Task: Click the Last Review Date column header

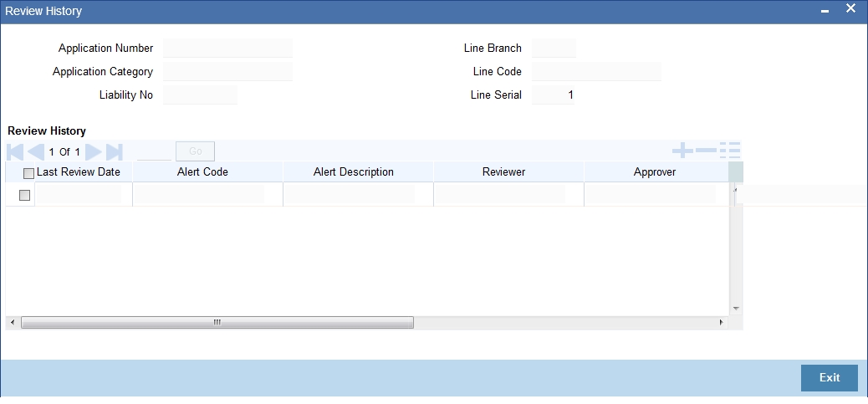Action: tap(78, 172)
